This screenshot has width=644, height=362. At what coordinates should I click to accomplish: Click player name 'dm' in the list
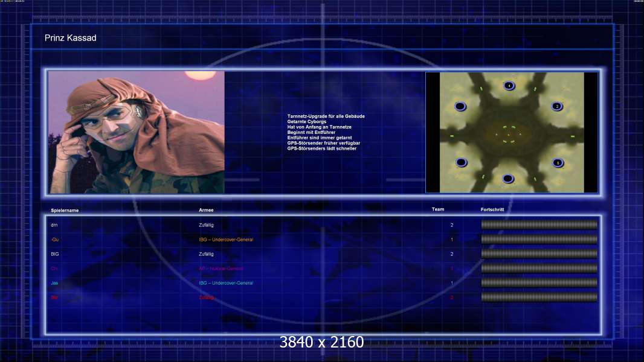(54, 225)
